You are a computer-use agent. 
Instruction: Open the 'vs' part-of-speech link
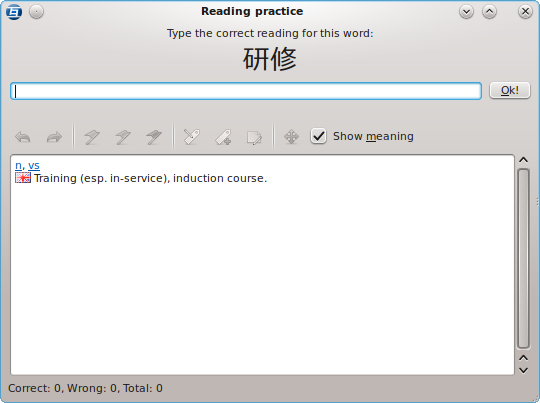pos(34,166)
